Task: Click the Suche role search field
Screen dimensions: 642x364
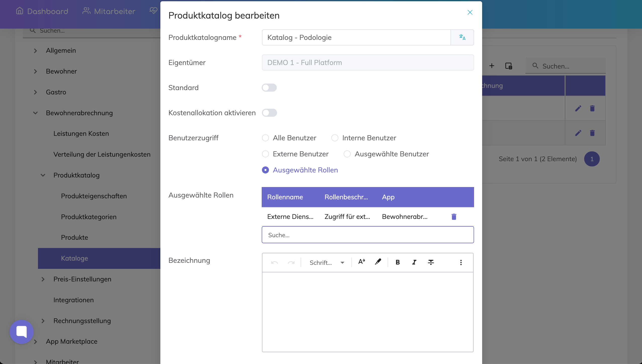Action: pos(368,235)
